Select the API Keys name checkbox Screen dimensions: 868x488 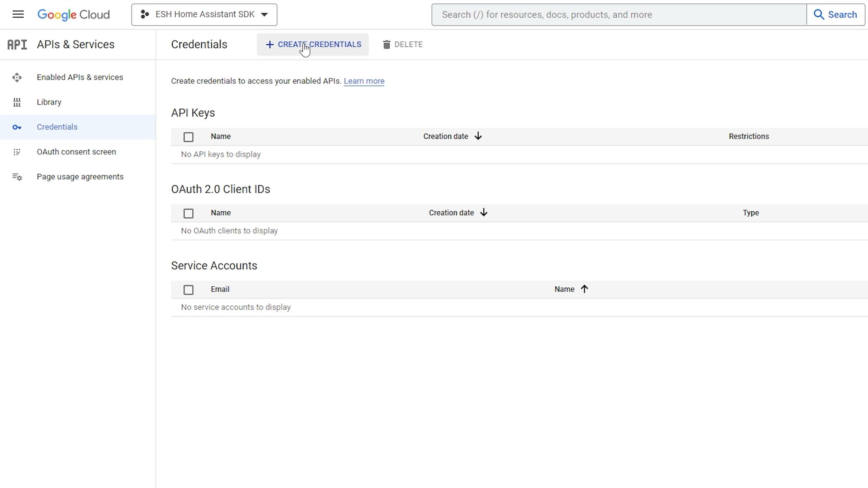coord(189,137)
